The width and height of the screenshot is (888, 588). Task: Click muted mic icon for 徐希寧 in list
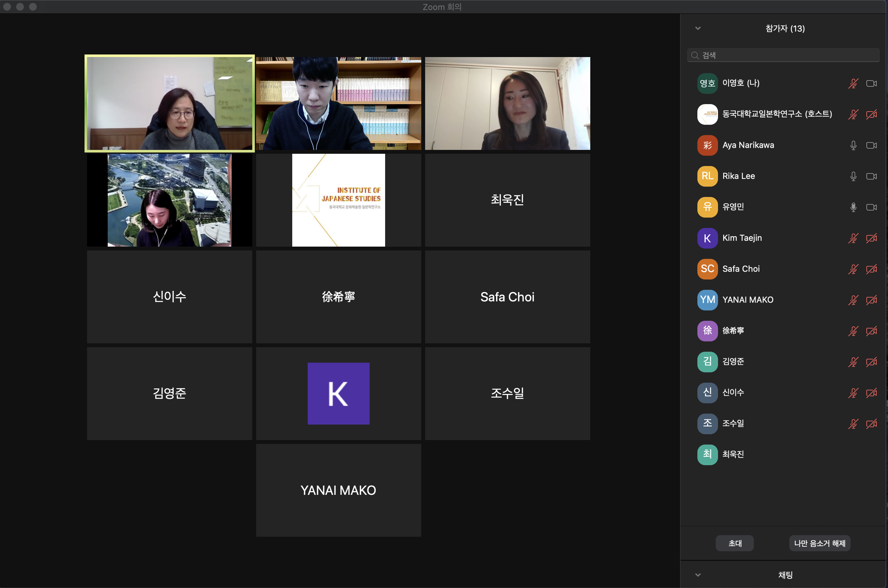853,331
